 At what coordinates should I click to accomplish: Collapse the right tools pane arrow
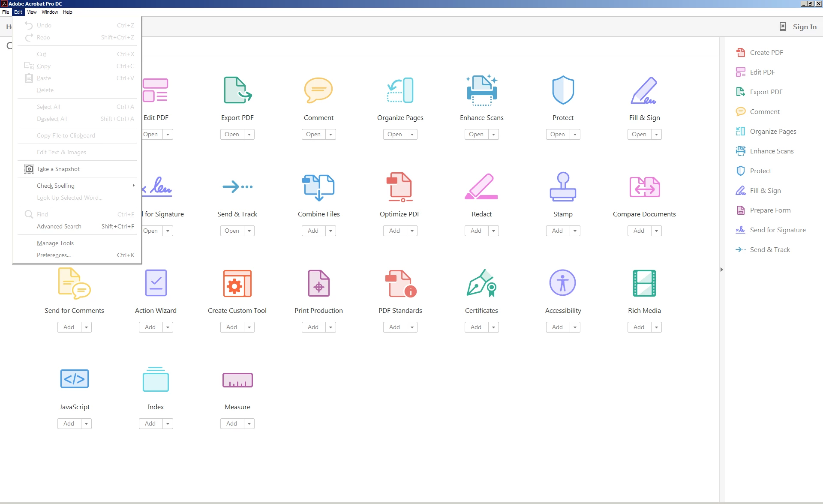(x=722, y=270)
